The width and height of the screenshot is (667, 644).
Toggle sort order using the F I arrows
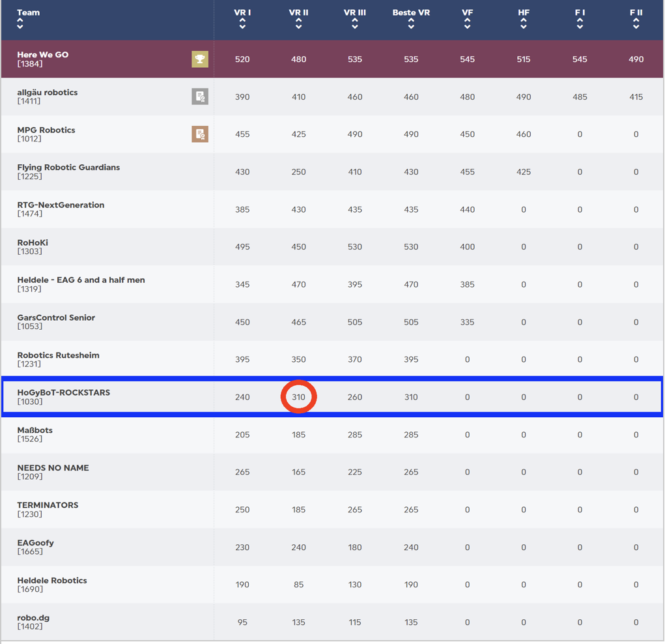point(580,23)
